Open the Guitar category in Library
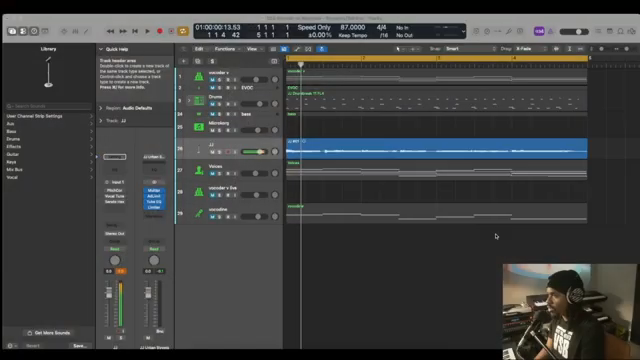 coord(49,154)
